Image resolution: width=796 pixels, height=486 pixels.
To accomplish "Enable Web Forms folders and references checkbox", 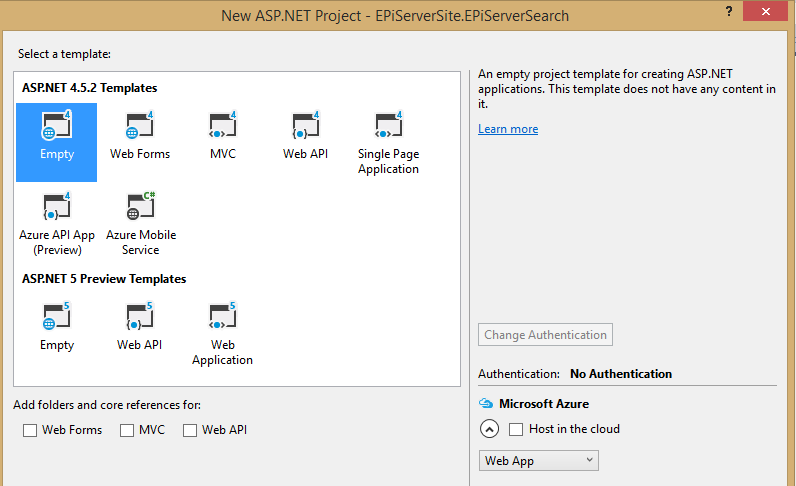I will point(30,430).
